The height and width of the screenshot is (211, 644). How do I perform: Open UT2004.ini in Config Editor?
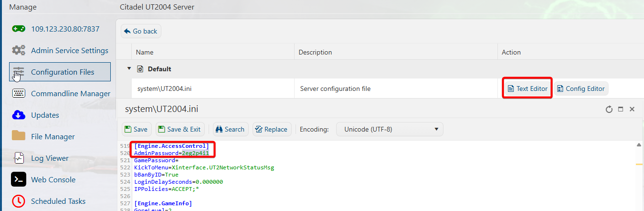pyautogui.click(x=581, y=89)
